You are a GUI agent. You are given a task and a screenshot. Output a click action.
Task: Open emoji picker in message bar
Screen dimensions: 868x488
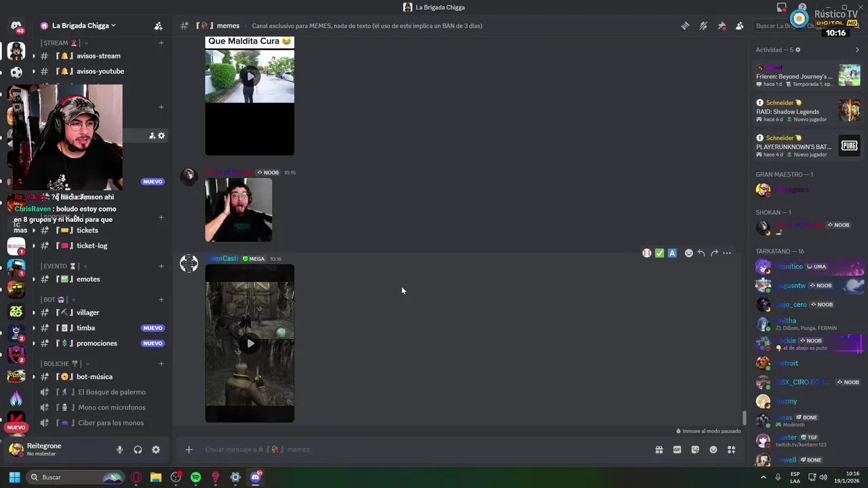pos(713,449)
